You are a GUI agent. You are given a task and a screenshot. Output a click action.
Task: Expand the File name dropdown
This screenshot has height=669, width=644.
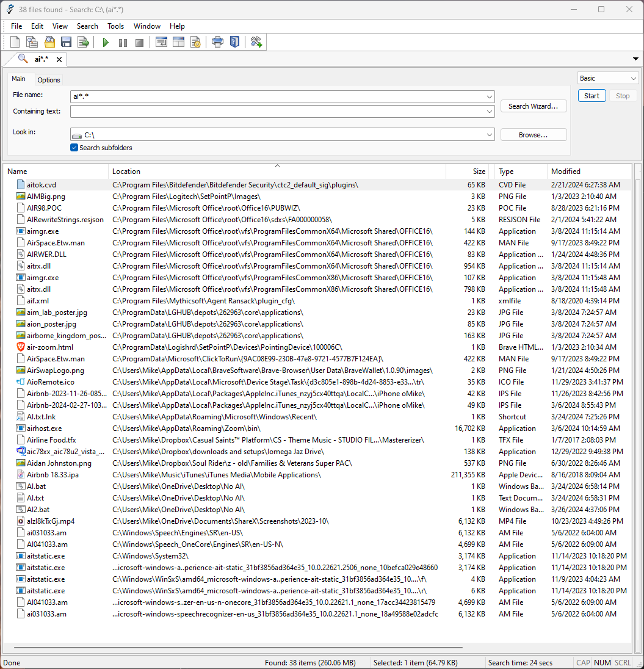[490, 96]
